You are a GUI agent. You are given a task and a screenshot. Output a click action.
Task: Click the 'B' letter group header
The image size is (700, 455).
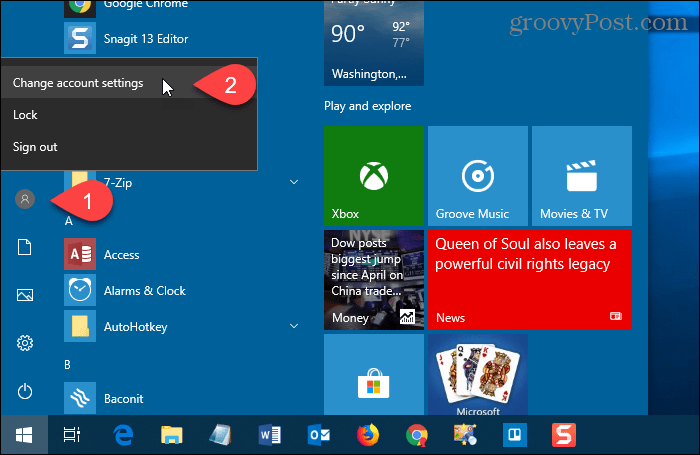[x=67, y=365]
